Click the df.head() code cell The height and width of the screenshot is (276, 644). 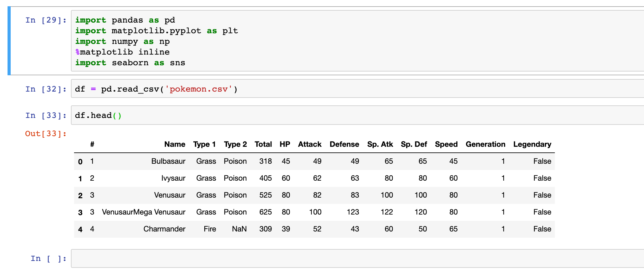tap(357, 115)
